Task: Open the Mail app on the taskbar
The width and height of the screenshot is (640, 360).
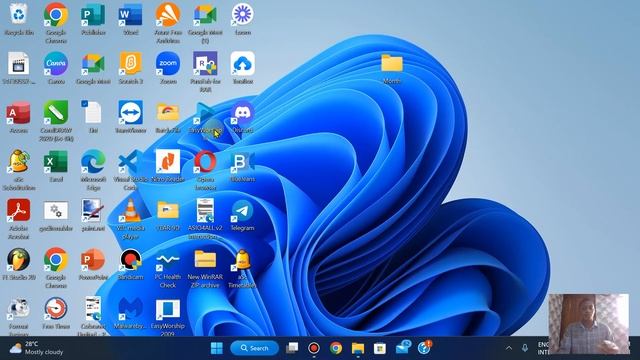Action: click(x=403, y=347)
